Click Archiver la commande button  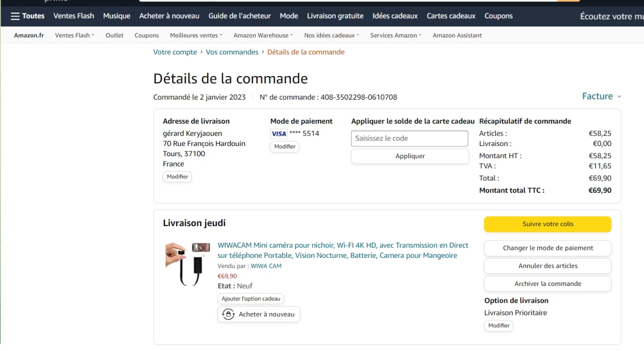tap(547, 284)
